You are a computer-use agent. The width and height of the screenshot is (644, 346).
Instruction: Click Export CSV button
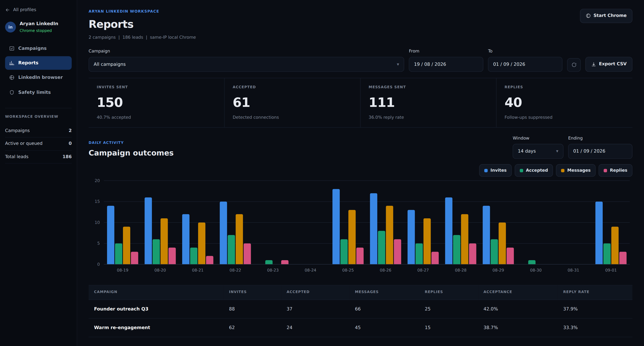point(609,64)
